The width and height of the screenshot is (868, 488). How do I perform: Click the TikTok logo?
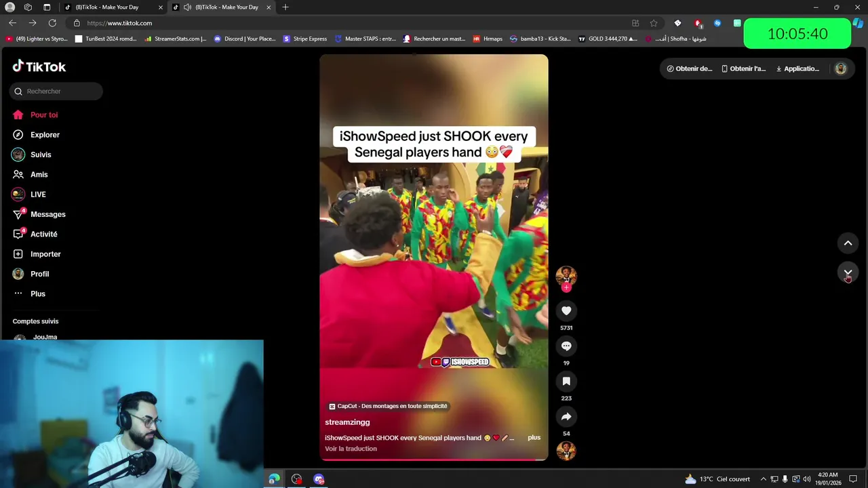39,66
